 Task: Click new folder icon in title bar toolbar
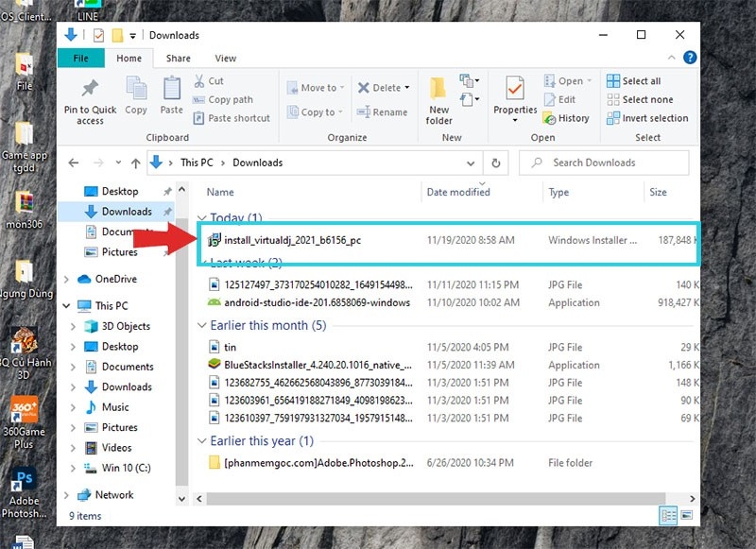click(x=116, y=35)
